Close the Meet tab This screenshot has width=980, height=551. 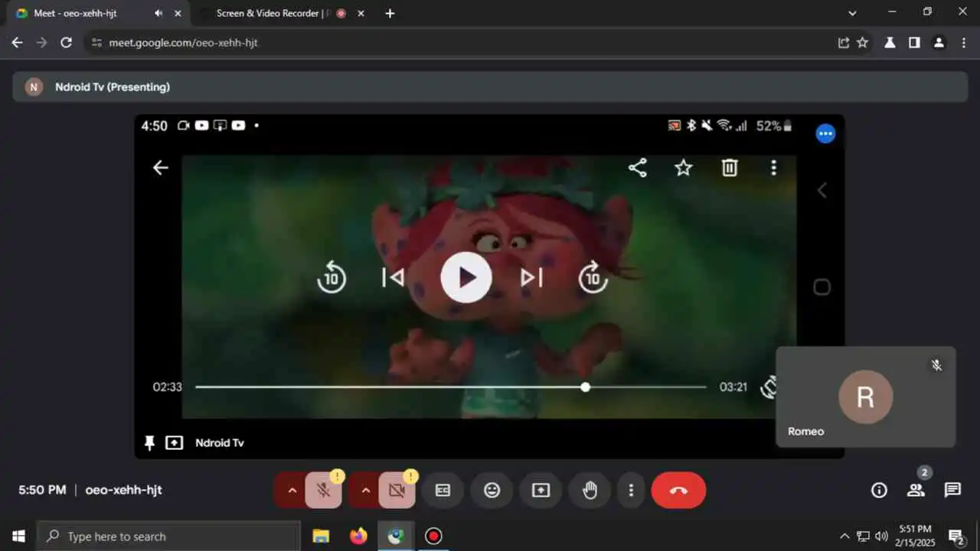(x=178, y=13)
